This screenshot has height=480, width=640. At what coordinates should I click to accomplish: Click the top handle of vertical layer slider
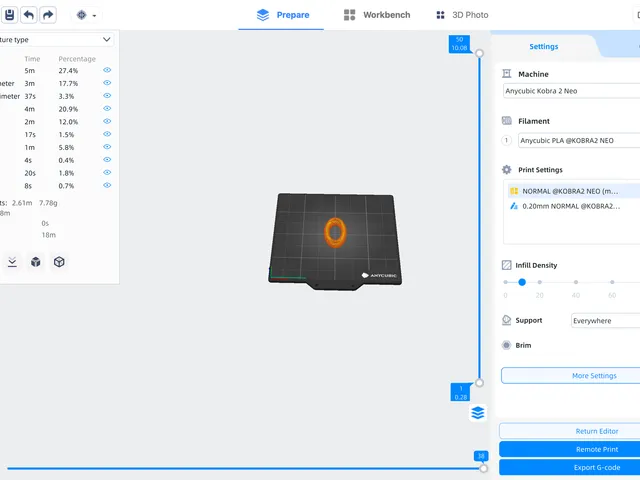pyautogui.click(x=480, y=53)
